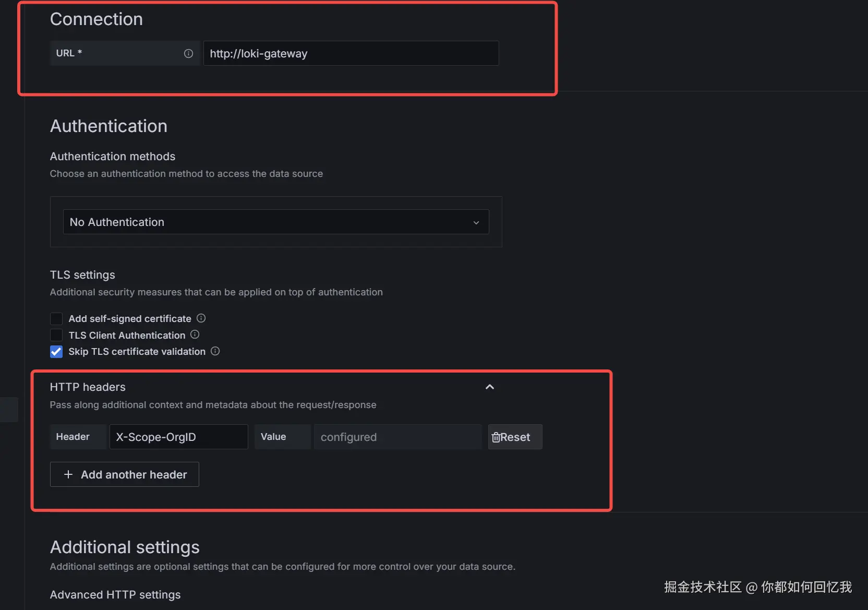Click info icon beside Skip TLS certificate validation
The width and height of the screenshot is (868, 610).
(x=215, y=351)
